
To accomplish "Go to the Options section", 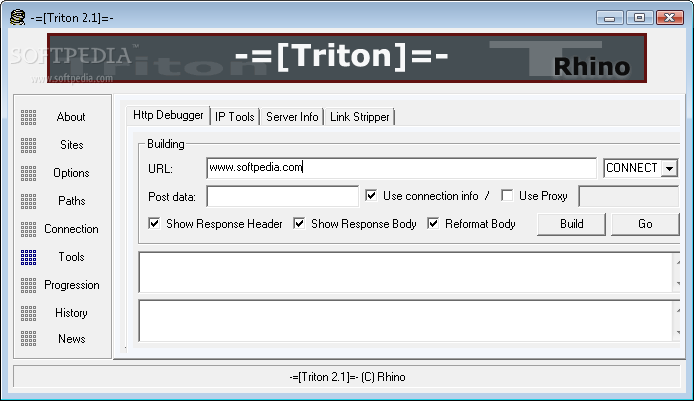I will 71,173.
